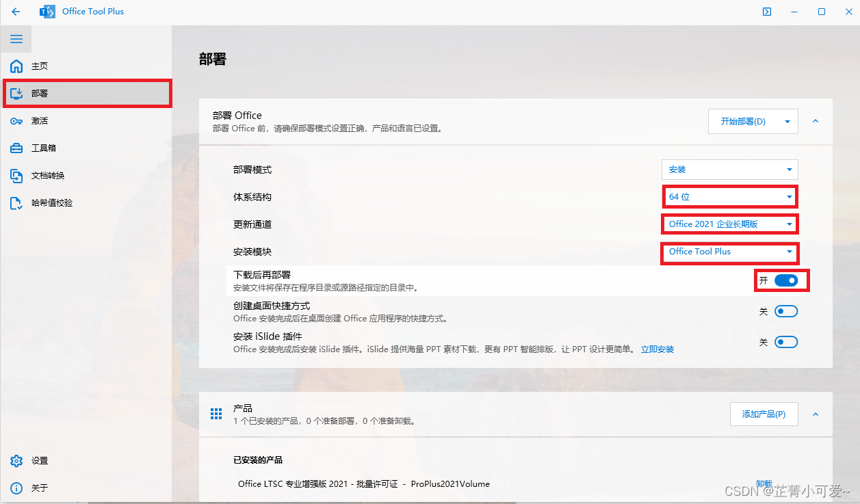Click the 开始部署(D) button
860x504 pixels.
(743, 122)
